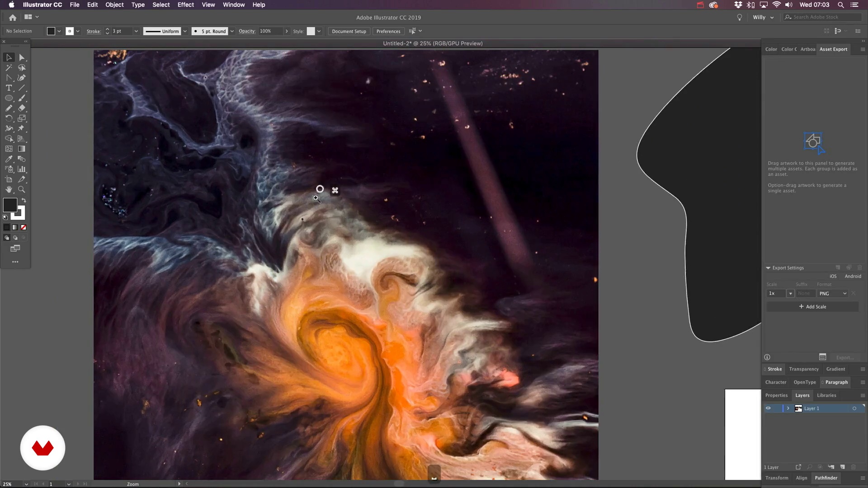Image resolution: width=868 pixels, height=488 pixels.
Task: Click the Home icon
Action: pyautogui.click(x=13, y=17)
